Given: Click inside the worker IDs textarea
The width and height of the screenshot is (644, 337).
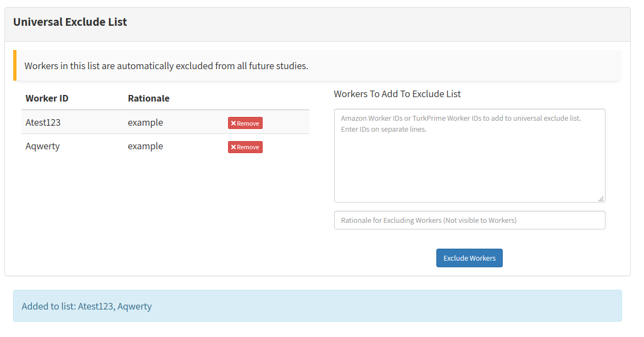Looking at the screenshot, I should (469, 155).
